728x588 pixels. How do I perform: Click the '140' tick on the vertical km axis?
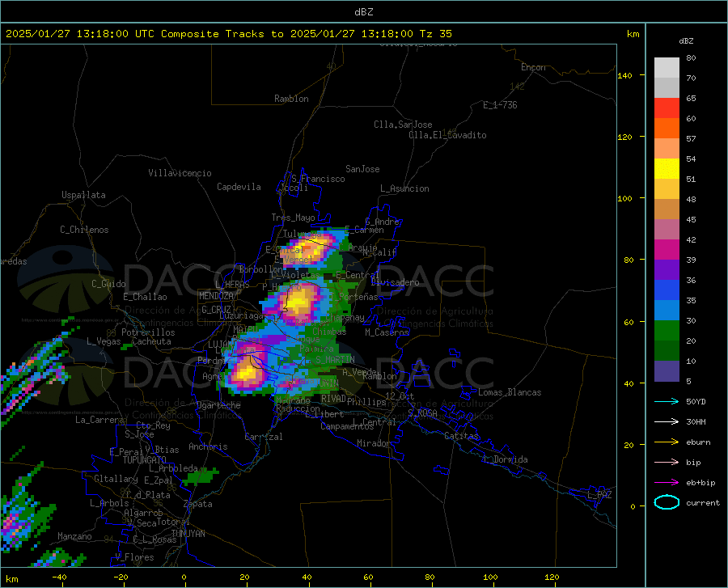click(x=624, y=75)
